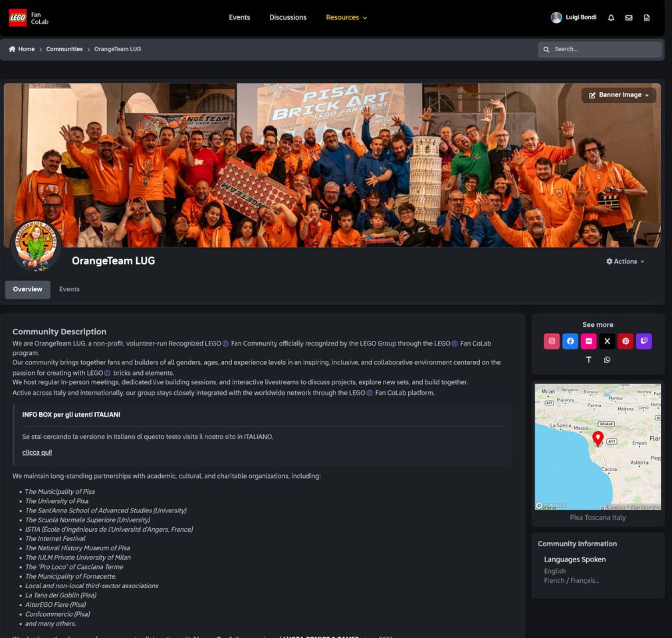Click the OrangeTeam LUG title text
672x638 pixels.
tap(113, 261)
